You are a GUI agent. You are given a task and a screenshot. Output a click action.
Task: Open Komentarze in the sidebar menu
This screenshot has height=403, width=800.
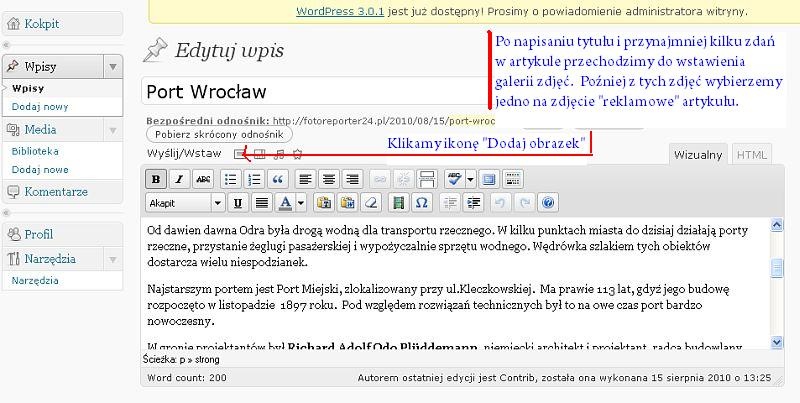click(55, 191)
